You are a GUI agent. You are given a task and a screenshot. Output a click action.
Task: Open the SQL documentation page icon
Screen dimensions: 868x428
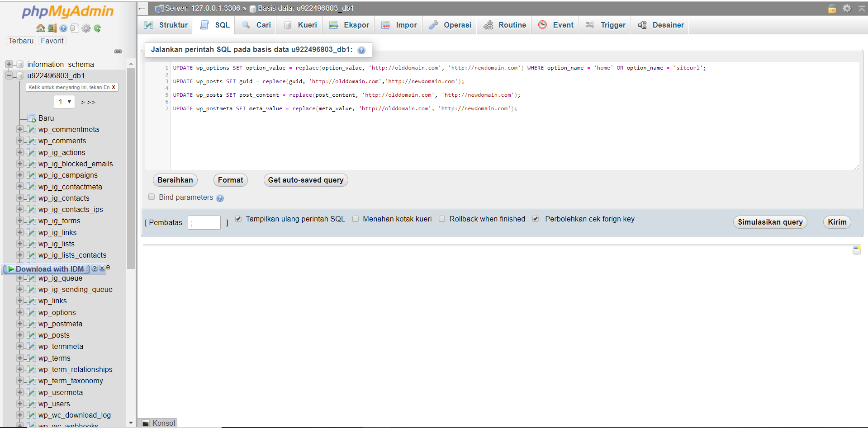pyautogui.click(x=75, y=28)
